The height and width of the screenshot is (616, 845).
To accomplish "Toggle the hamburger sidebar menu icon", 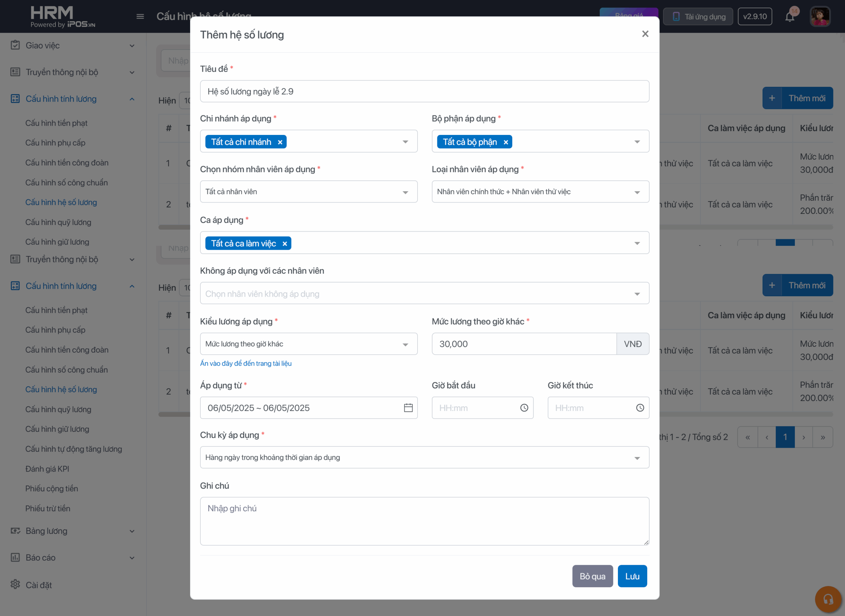I will click(140, 16).
